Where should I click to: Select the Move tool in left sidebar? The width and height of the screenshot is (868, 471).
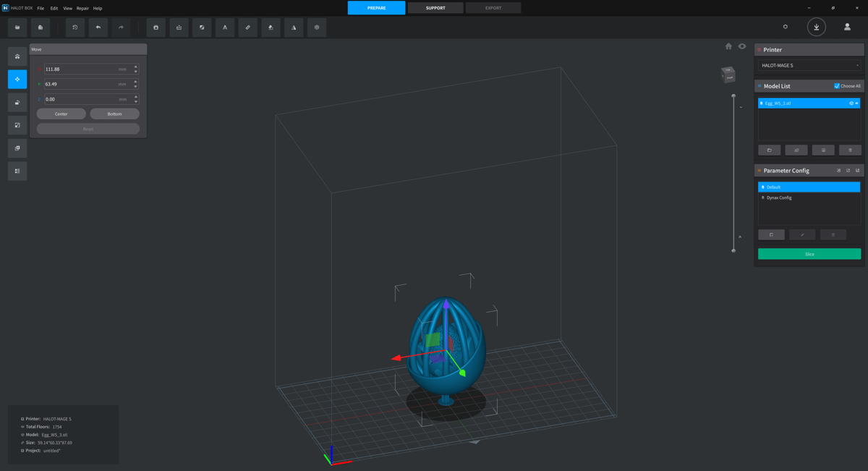(17, 79)
